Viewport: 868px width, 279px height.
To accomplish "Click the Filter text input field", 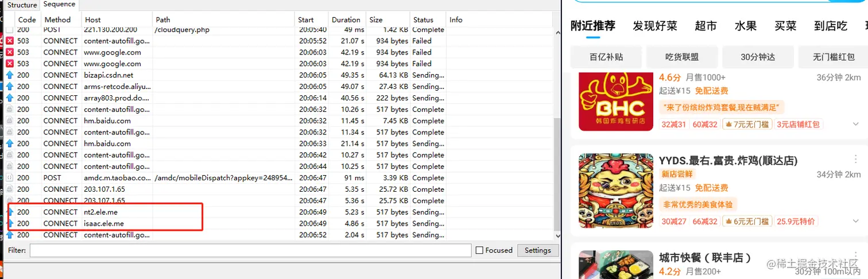I will click(x=250, y=250).
